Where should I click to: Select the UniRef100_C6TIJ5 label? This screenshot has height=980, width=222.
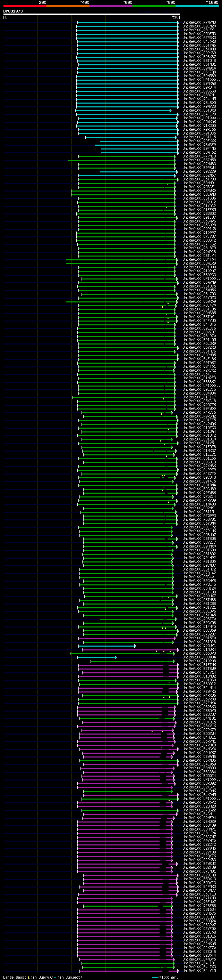[x=199, y=137]
